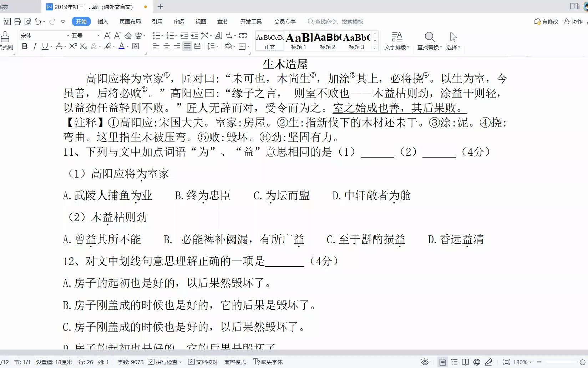This screenshot has width=588, height=368.
Task: Decrease font size with A- icon
Action: [117, 35]
